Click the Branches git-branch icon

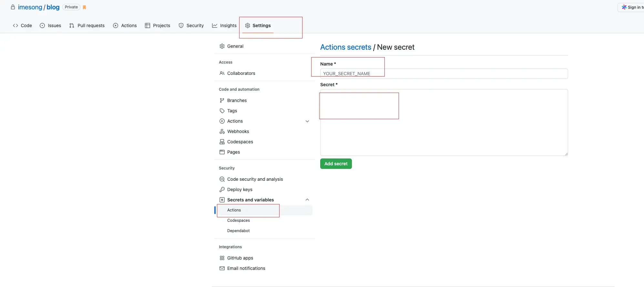click(222, 100)
